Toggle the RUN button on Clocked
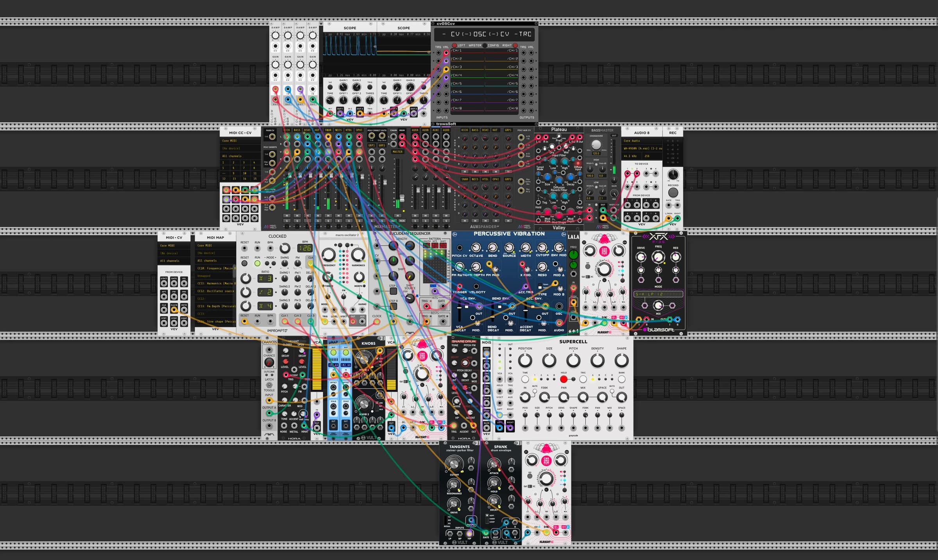Image resolution: width=938 pixels, height=560 pixels. [x=257, y=263]
